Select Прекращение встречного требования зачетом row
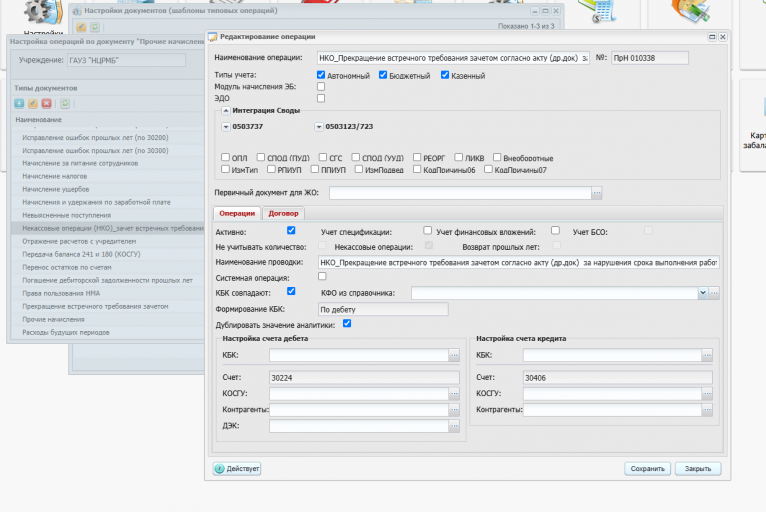 [107, 307]
